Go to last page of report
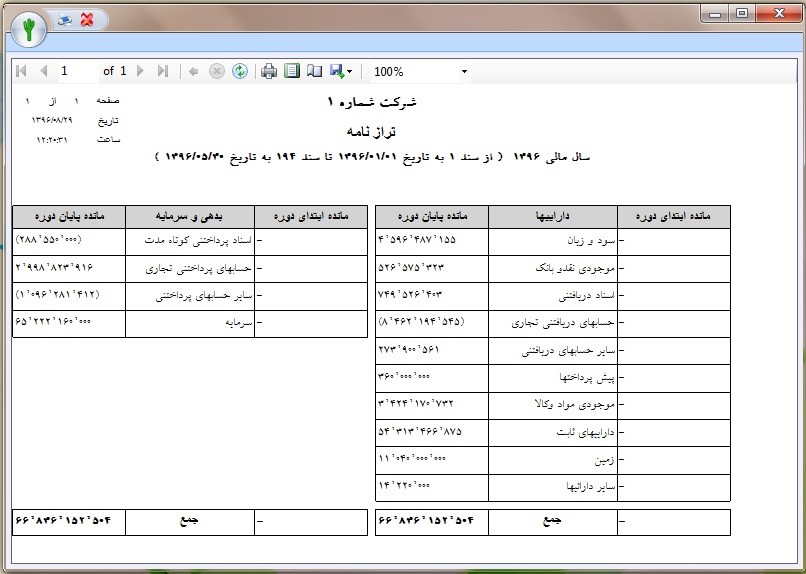This screenshot has width=806, height=574. pyautogui.click(x=163, y=71)
